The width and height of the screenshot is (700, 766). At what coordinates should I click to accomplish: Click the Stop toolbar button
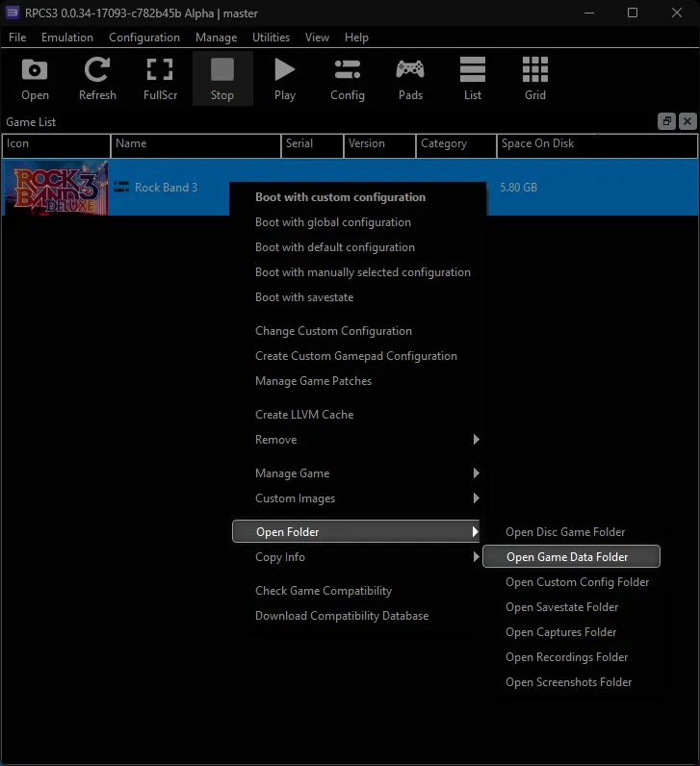222,79
